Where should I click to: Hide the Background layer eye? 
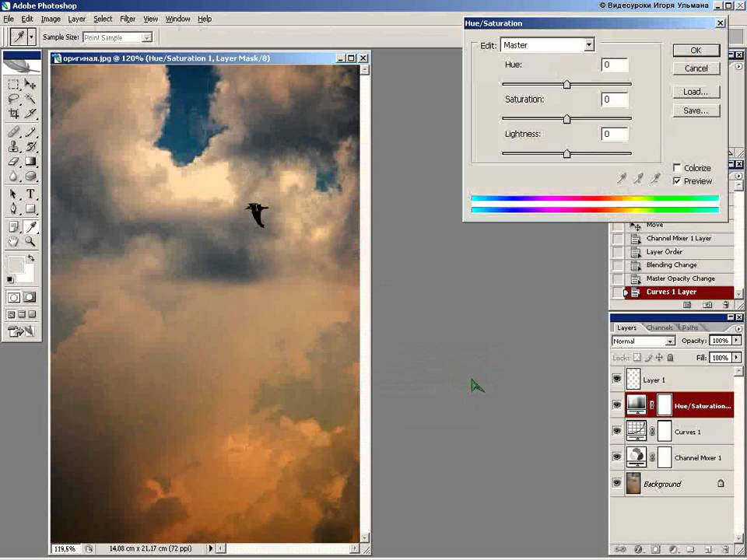tap(617, 483)
